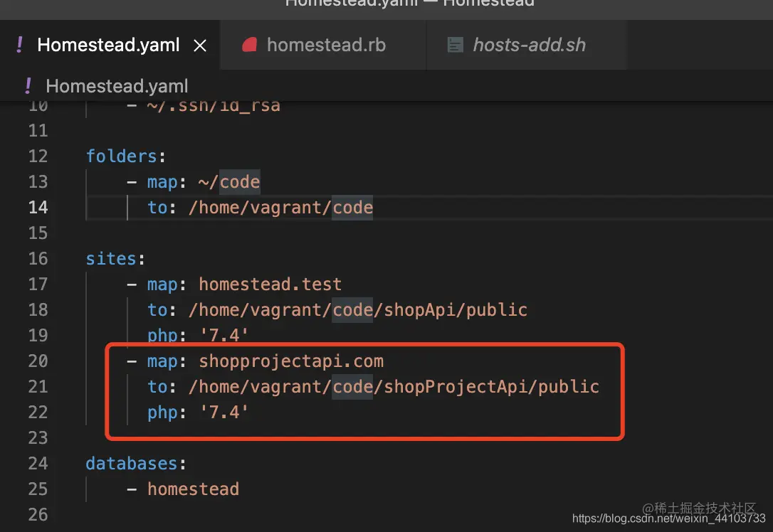Click 'homestead.test' on line 17

[270, 284]
